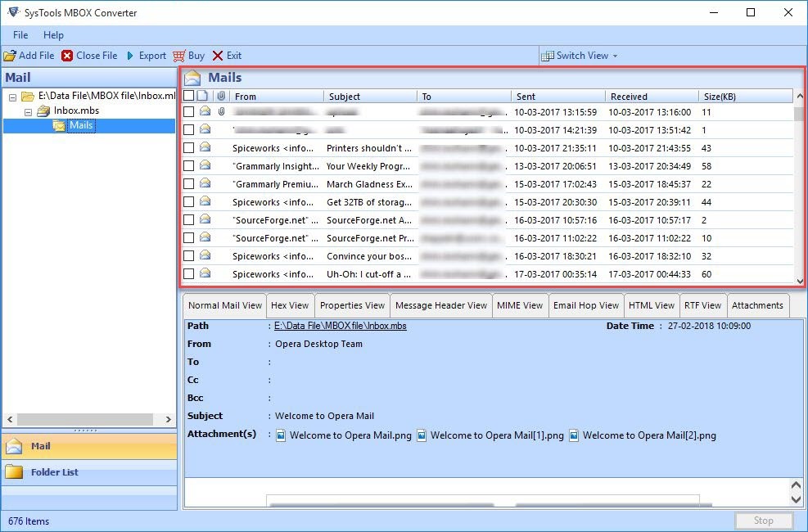Click Welcome to Opera Mail.png attachment icon
This screenshot has height=532, width=808.
[281, 435]
